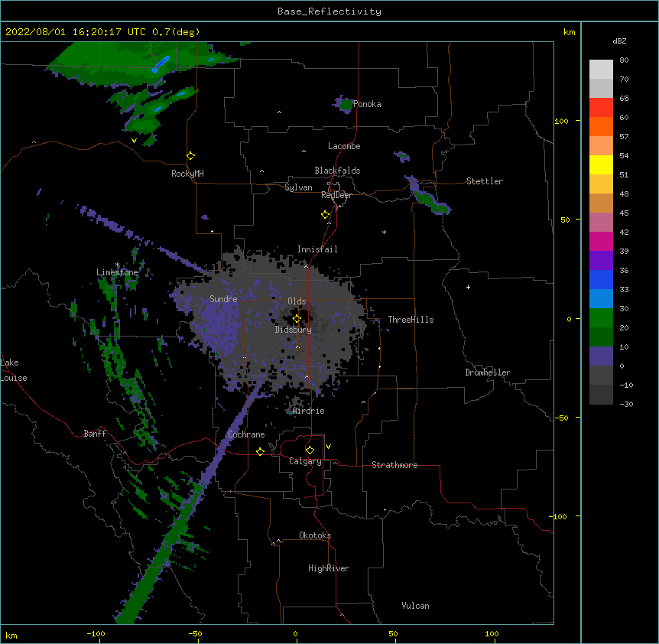Click the Lacombe town label
Image resolution: width=659 pixels, height=644 pixels.
(344, 146)
